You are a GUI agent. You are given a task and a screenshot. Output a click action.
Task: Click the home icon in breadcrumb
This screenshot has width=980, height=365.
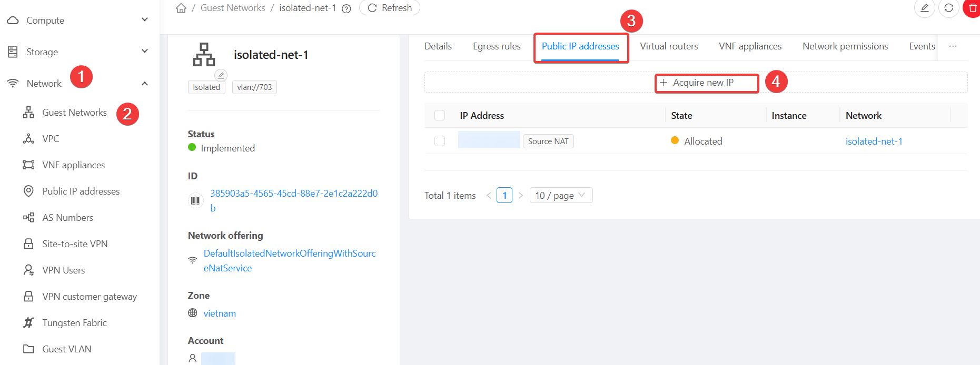pos(181,8)
